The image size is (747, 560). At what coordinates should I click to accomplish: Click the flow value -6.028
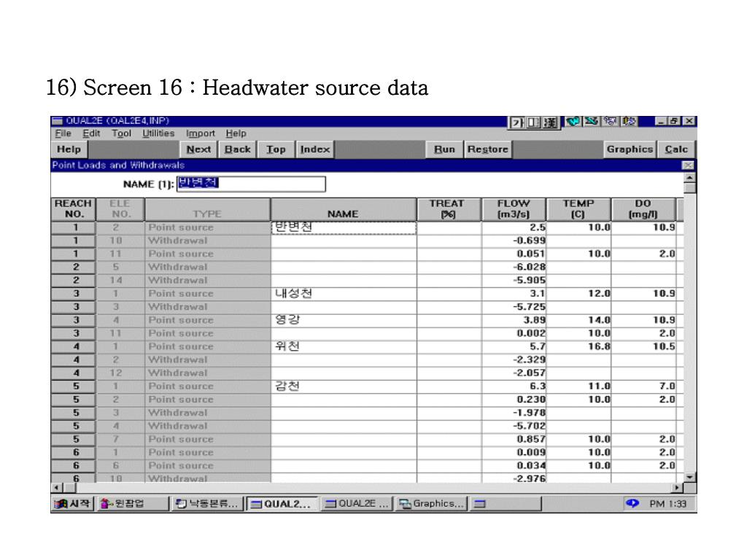pos(529,267)
